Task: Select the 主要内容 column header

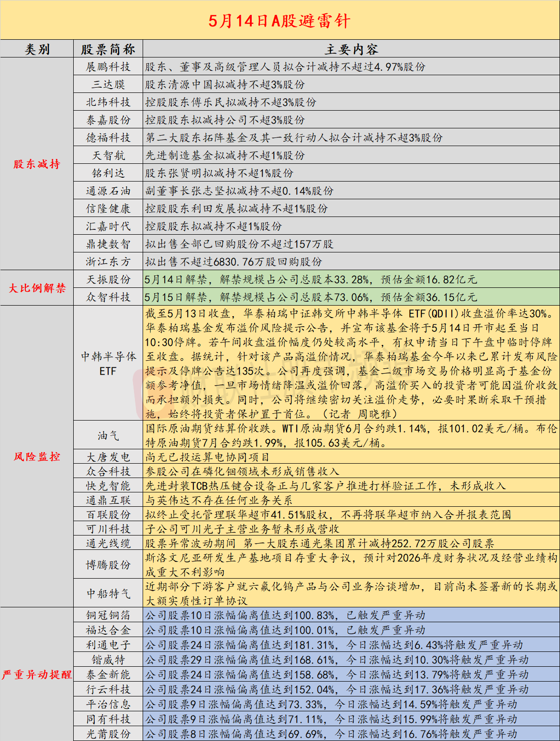Action: pos(351,49)
